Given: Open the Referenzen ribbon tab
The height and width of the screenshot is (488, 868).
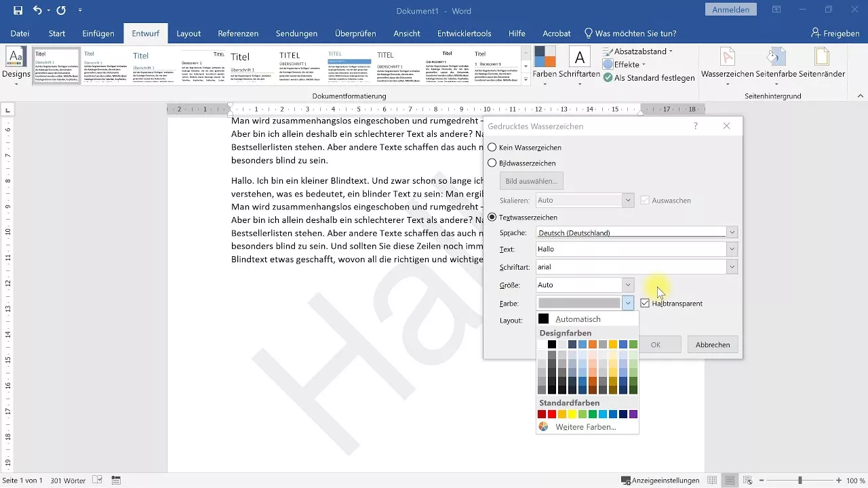Looking at the screenshot, I should coord(238,33).
